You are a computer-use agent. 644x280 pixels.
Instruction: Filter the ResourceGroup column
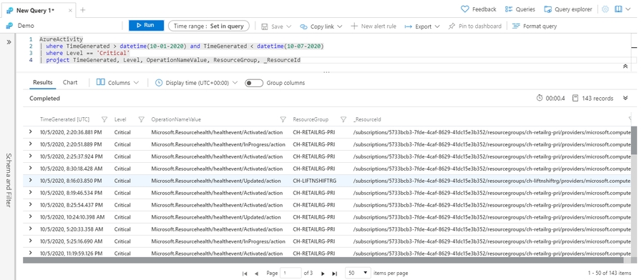343,119
